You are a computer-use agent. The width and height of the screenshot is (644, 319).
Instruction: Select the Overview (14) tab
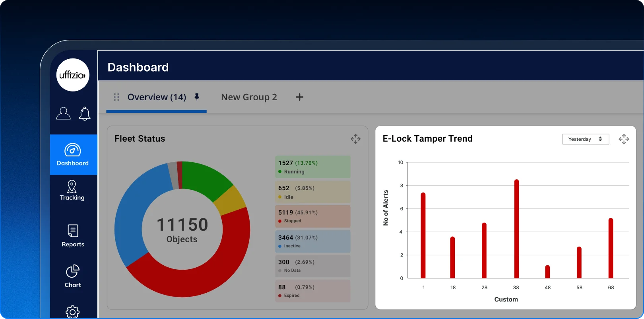tap(157, 97)
